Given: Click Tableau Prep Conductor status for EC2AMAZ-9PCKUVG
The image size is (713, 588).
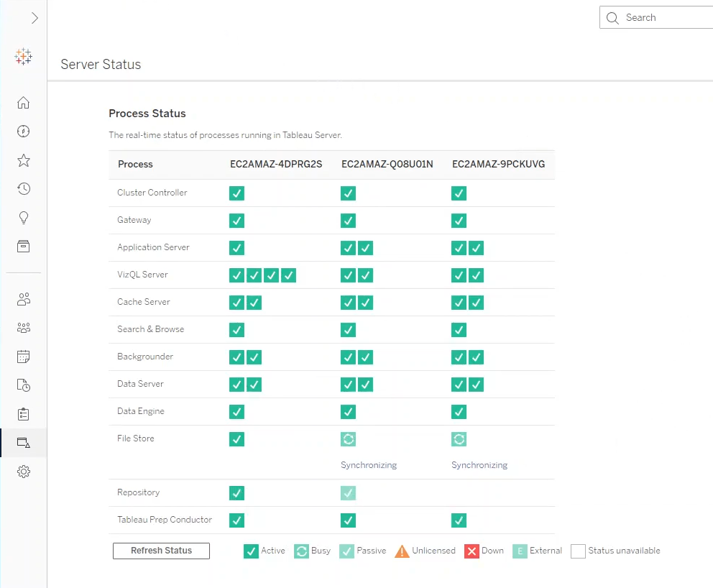Looking at the screenshot, I should [x=459, y=520].
